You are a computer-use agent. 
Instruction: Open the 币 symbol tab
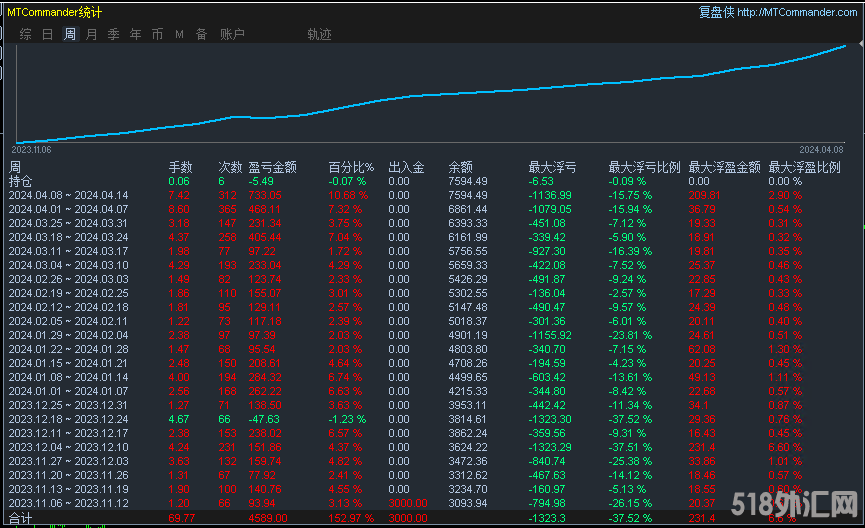[157, 34]
